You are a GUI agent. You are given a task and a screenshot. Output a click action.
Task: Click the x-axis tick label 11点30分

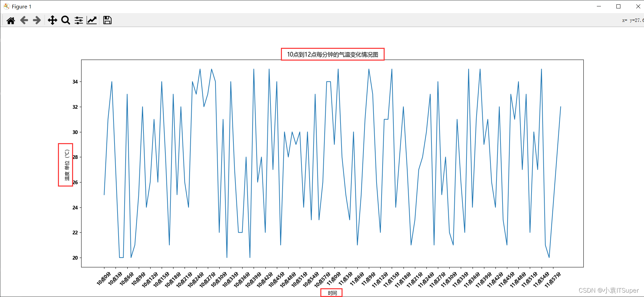point(448,279)
